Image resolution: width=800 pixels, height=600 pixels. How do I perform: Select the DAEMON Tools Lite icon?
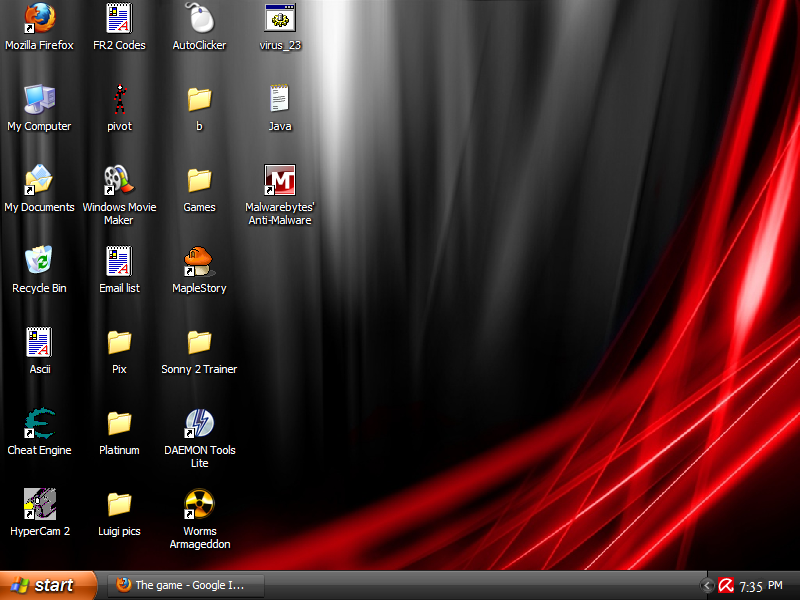(x=199, y=424)
